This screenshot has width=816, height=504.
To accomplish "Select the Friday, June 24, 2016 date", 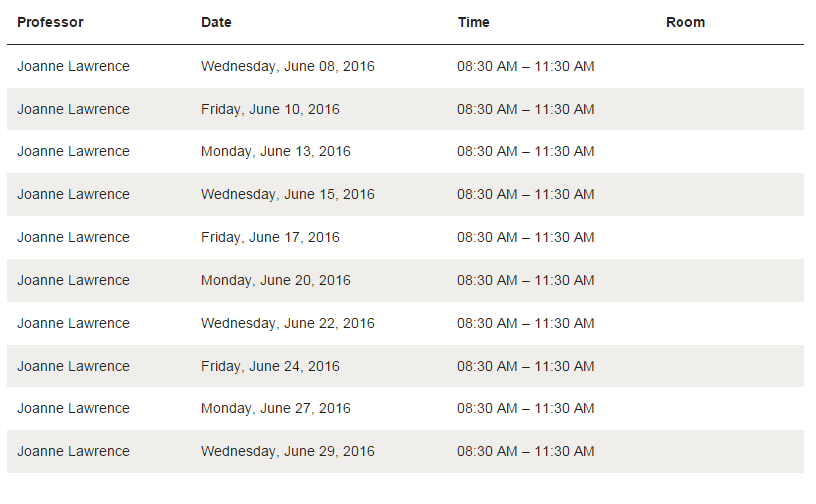I will [x=270, y=366].
